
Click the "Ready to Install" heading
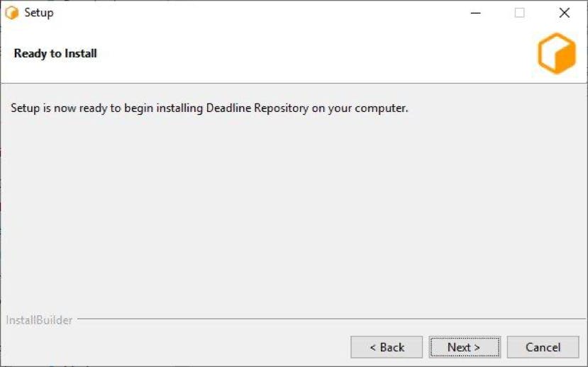55,54
